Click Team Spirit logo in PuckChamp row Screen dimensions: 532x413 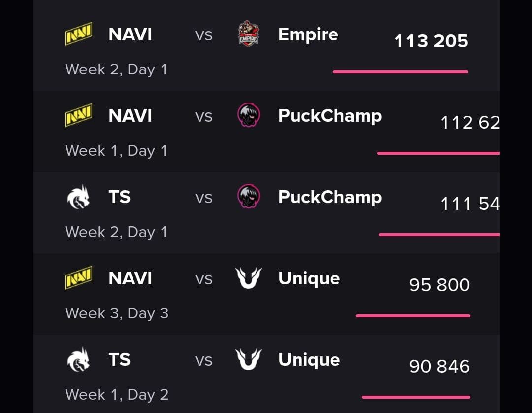point(78,197)
